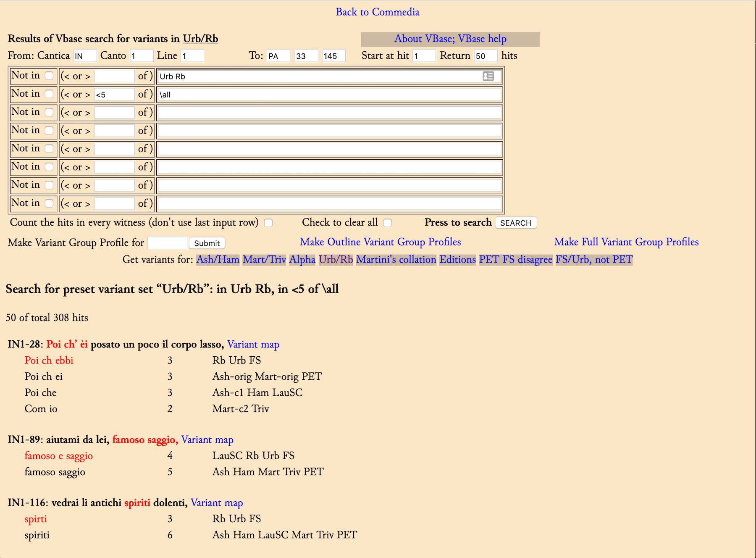Click witnesses 'LauSC Rb Urb FS'
Image resolution: width=756 pixels, height=558 pixels.
[x=253, y=456]
